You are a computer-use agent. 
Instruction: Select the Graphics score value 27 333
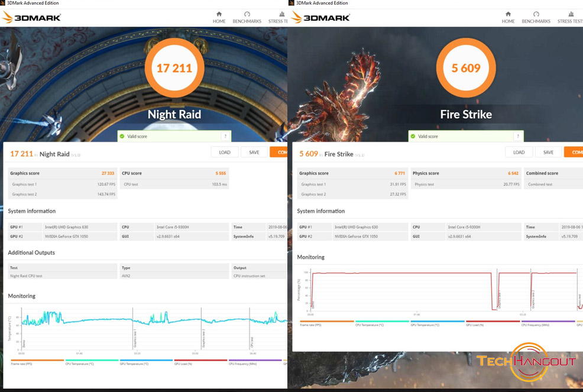pos(108,173)
